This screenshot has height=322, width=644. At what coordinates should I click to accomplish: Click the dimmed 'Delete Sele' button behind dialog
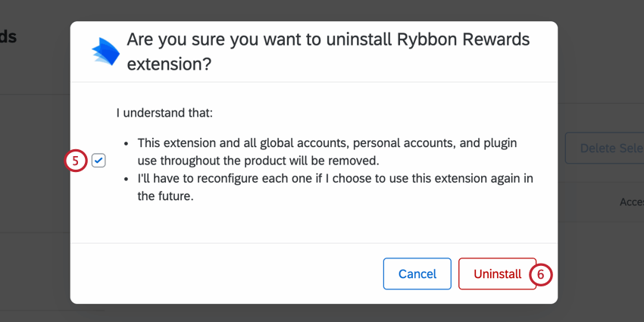[x=605, y=148]
